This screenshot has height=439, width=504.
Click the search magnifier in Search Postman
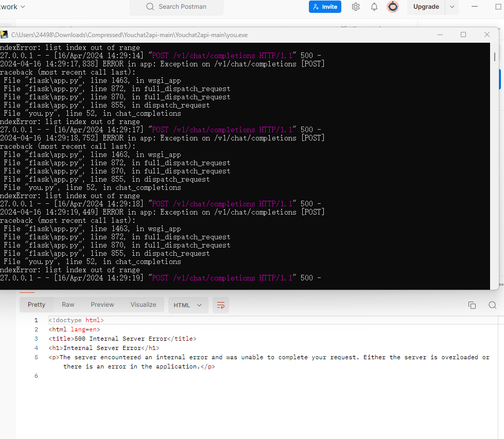tap(150, 7)
